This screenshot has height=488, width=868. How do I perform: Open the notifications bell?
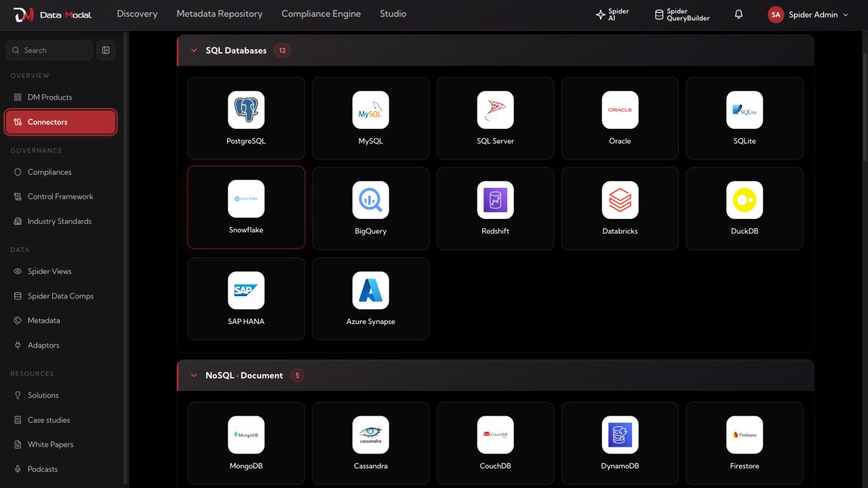pyautogui.click(x=738, y=14)
